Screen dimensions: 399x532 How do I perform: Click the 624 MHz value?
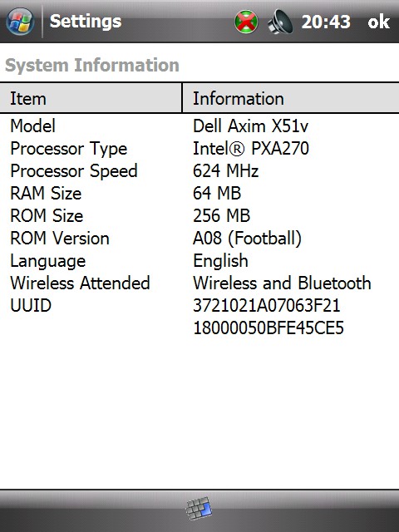(x=226, y=170)
